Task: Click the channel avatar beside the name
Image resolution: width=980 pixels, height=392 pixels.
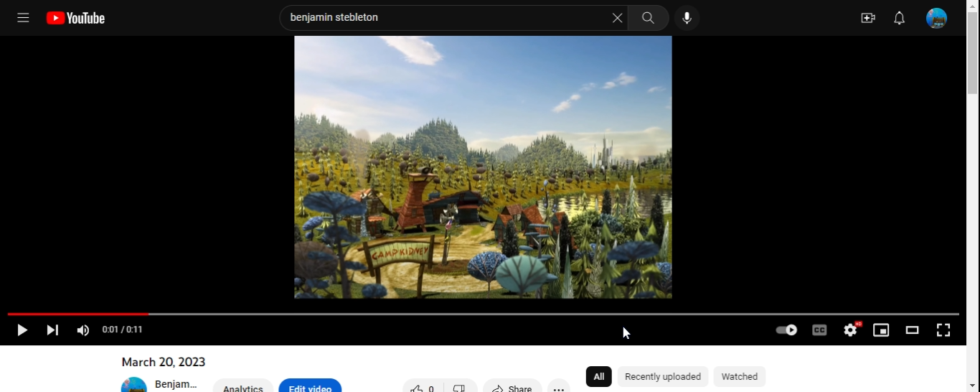Action: click(x=134, y=385)
